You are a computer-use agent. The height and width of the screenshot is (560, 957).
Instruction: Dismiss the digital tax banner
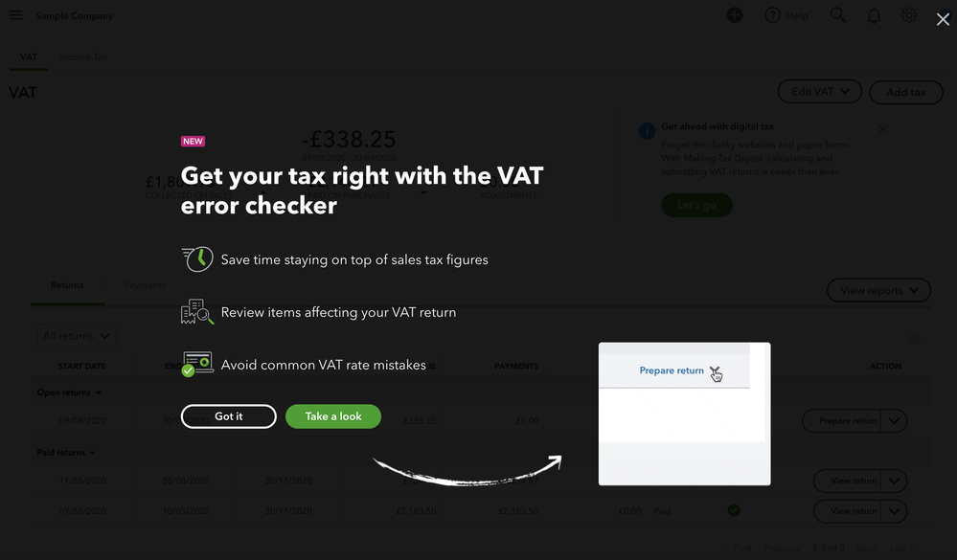click(x=883, y=128)
